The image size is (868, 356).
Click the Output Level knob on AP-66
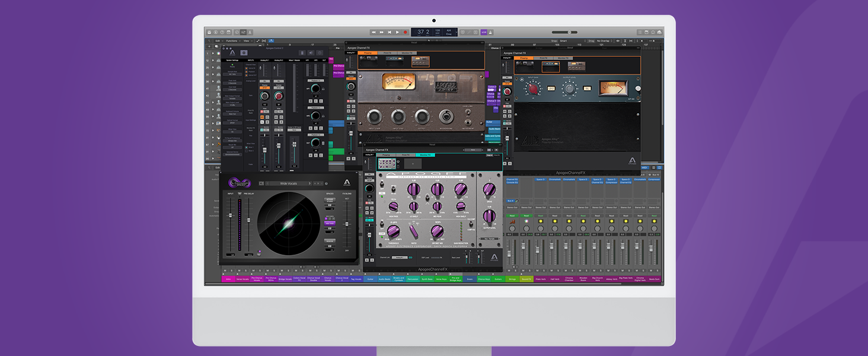point(569,89)
